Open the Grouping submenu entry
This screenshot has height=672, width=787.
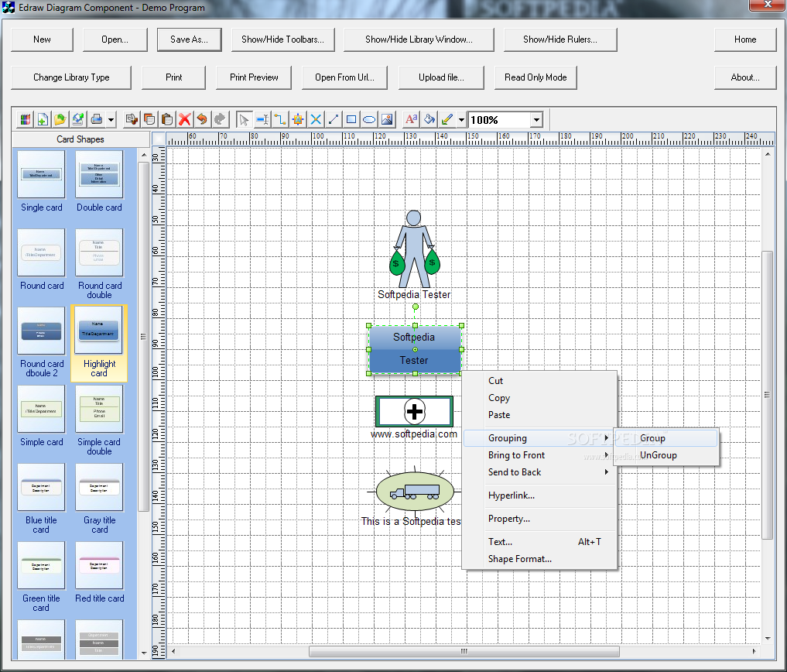539,438
